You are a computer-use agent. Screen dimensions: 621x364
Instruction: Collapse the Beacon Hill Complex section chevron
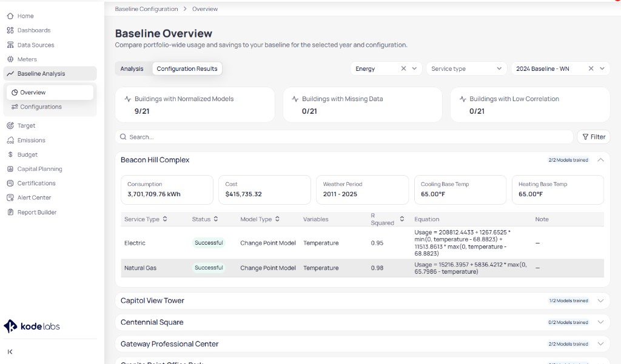tap(600, 160)
